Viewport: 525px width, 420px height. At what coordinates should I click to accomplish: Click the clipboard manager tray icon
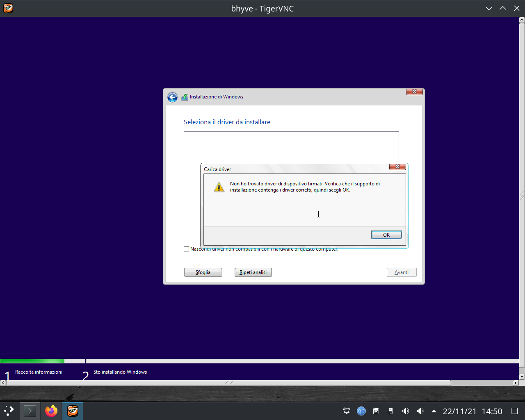pyautogui.click(x=376, y=411)
